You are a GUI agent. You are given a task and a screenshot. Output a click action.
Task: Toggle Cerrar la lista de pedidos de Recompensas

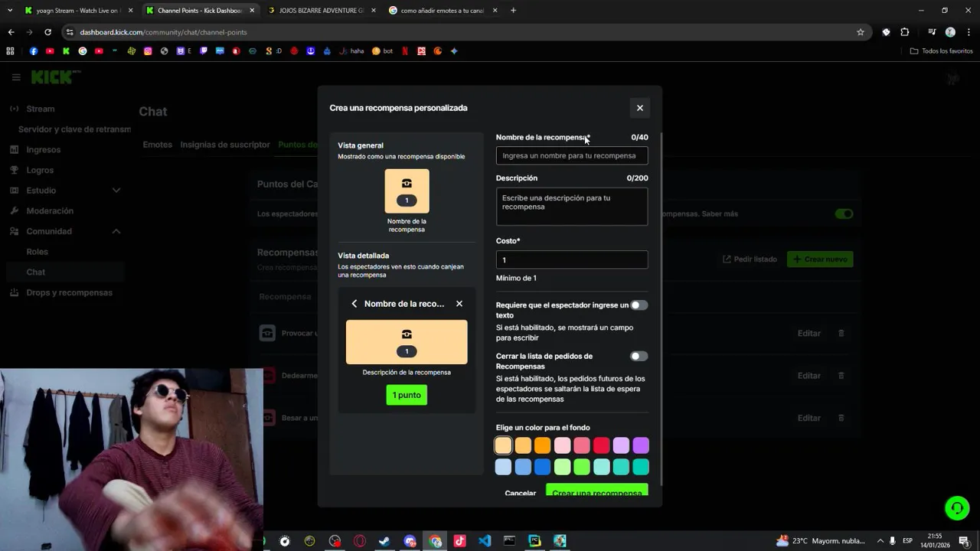[639, 357]
